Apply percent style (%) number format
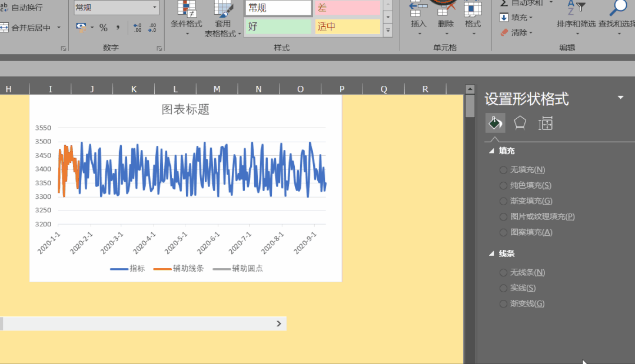 coord(104,28)
